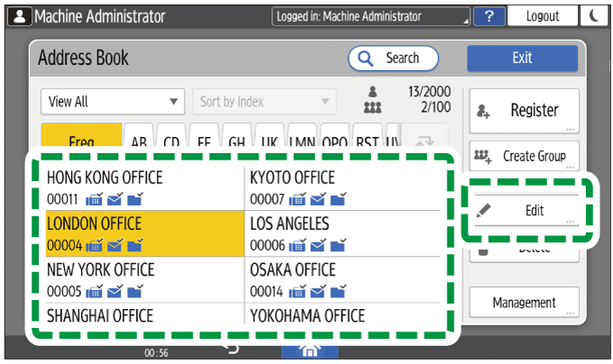Click the Search magnifier button
Image resolution: width=613 pixels, height=364 pixels.
[x=393, y=59]
